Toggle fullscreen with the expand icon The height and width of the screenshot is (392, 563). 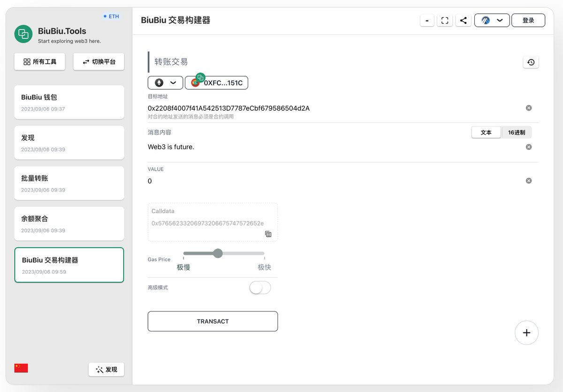point(445,21)
